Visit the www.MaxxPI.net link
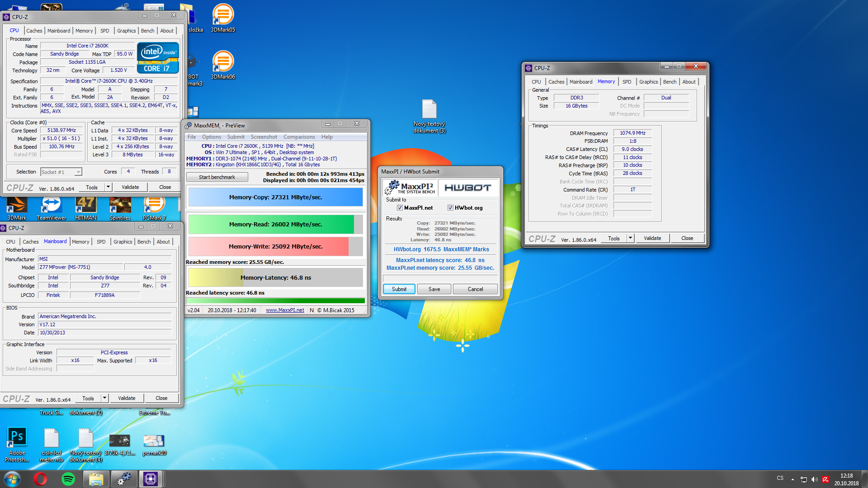The image size is (868, 488). click(x=285, y=310)
